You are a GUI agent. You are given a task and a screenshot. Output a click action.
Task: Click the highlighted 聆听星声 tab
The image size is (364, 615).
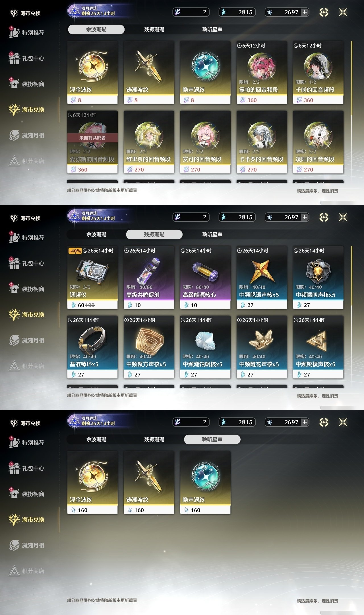pos(212,439)
